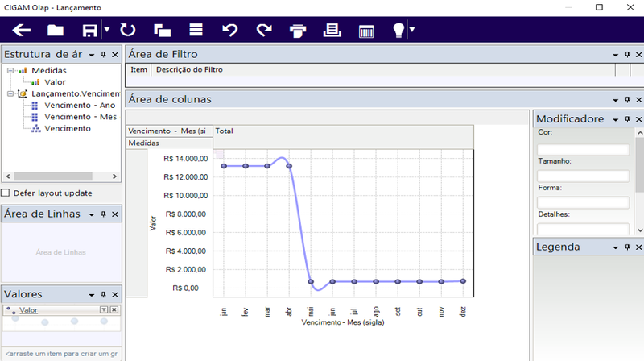Click the December data point on chart
This screenshot has width=644, height=361.
point(463,281)
